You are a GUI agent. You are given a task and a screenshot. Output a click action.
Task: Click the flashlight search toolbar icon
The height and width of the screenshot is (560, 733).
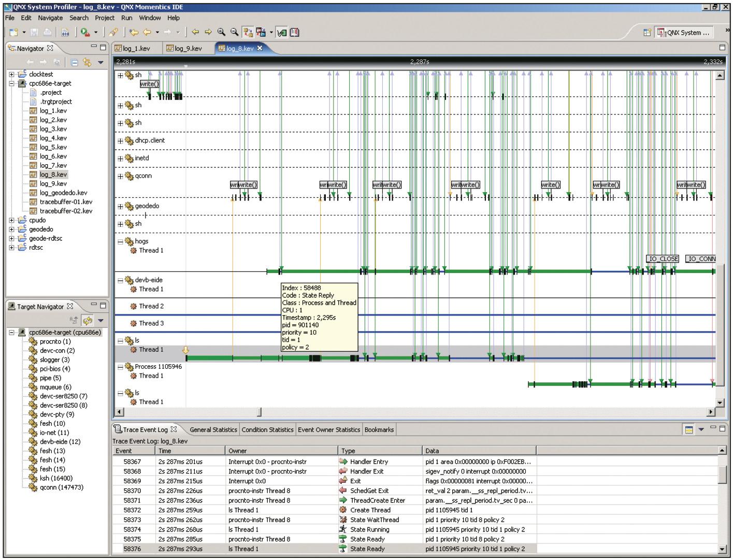(113, 33)
